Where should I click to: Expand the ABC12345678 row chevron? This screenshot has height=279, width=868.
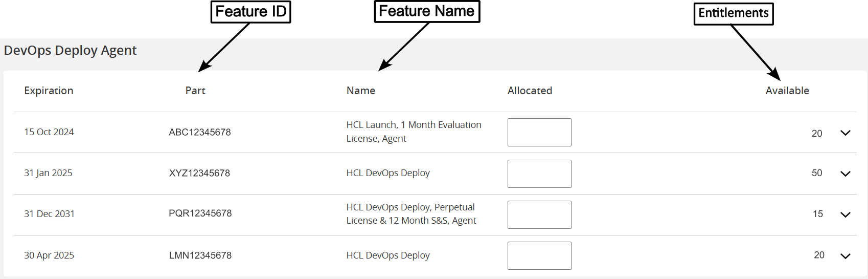point(845,133)
